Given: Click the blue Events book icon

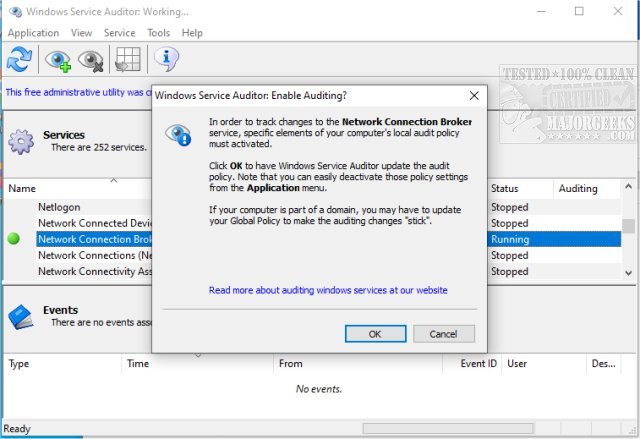Looking at the screenshot, I should pyautogui.click(x=20, y=317).
